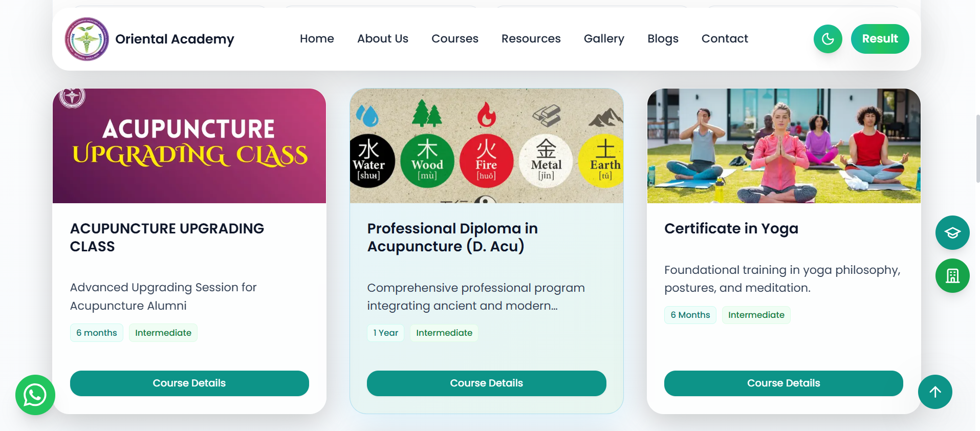Screen dimensions: 980x431
Task: View Course Details for Acupuncture Upgrading Class
Action: pyautogui.click(x=189, y=383)
